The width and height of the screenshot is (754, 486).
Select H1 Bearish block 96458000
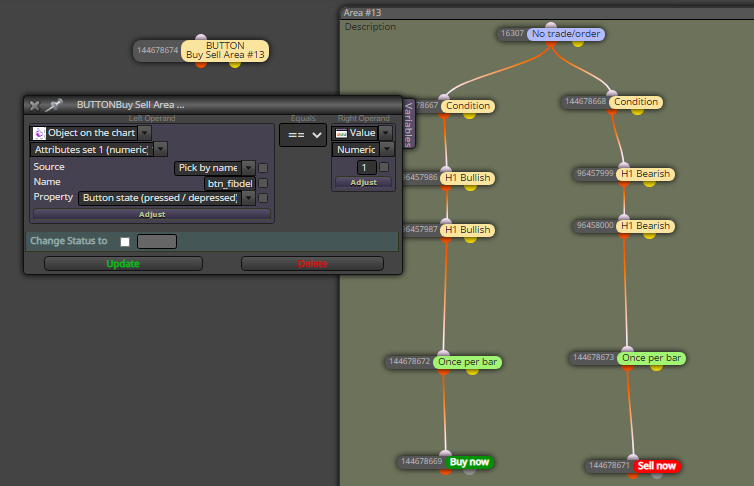pos(645,226)
